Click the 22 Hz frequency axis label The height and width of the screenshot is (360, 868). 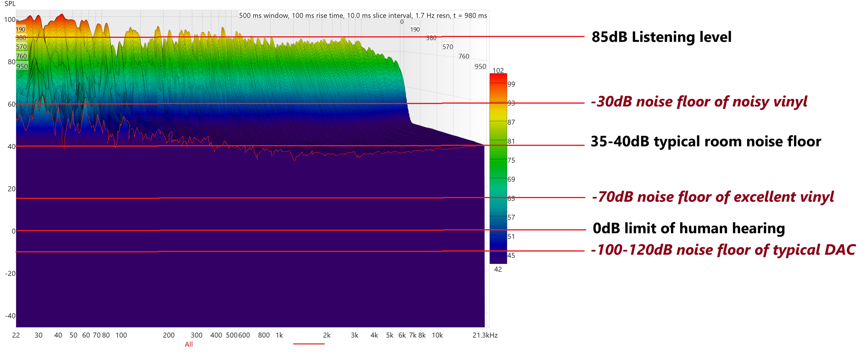tap(16, 335)
